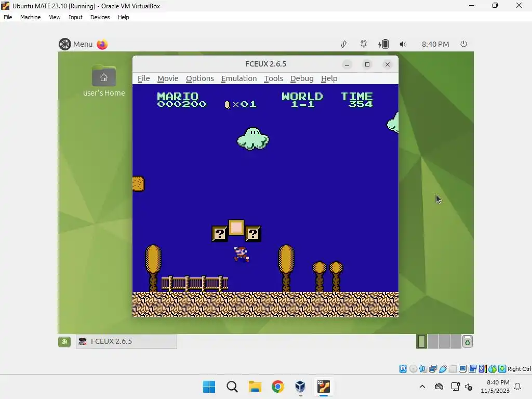Click the Right Ctrl host key label
Screen dimensions: 532x399
coord(520,369)
